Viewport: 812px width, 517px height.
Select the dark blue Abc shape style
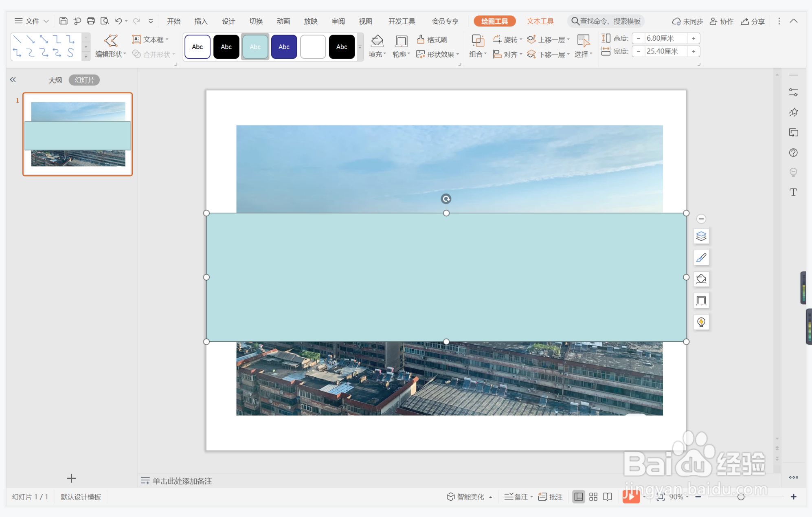(284, 47)
